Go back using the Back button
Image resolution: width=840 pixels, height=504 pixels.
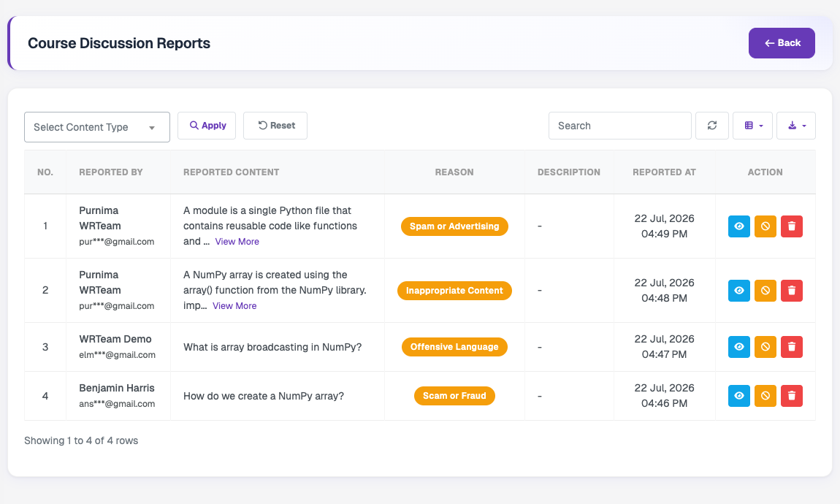782,43
